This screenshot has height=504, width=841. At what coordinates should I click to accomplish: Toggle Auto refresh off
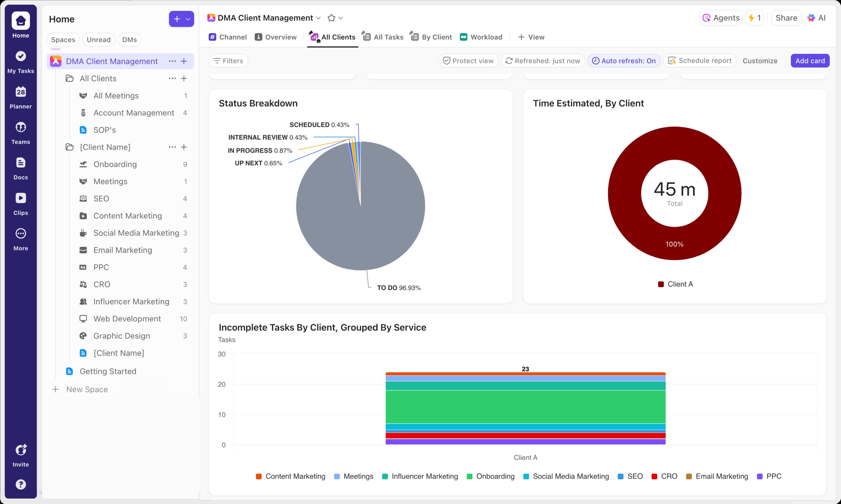[x=624, y=61]
